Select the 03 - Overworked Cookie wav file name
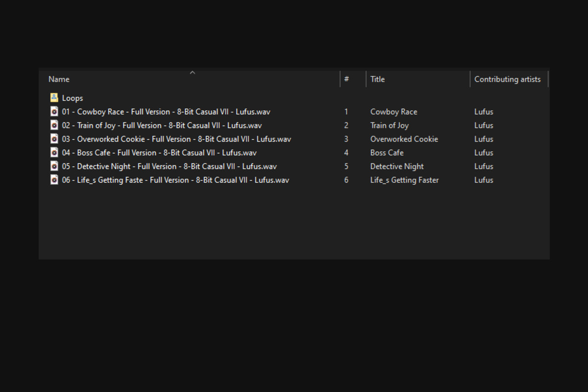Image resolution: width=588 pixels, height=392 pixels. pos(176,139)
